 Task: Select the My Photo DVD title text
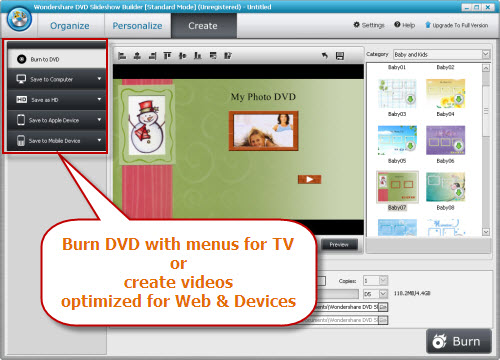pyautogui.click(x=263, y=97)
